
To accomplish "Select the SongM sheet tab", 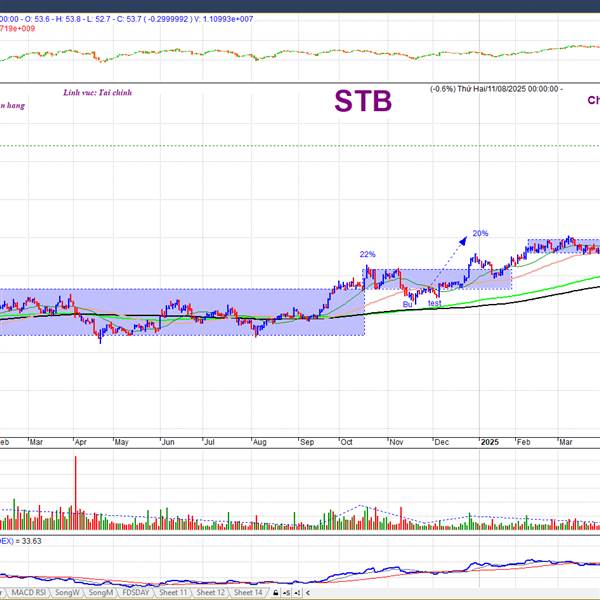I will 101,592.
